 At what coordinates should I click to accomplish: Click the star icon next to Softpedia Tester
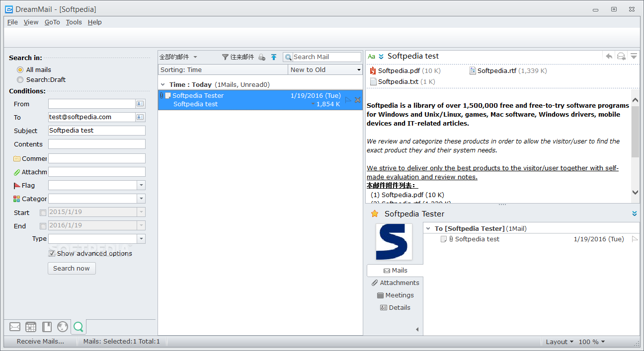[x=375, y=213]
